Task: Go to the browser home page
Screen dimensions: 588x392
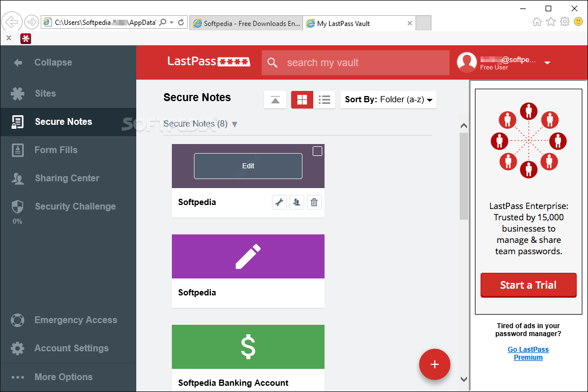Action: click(537, 21)
